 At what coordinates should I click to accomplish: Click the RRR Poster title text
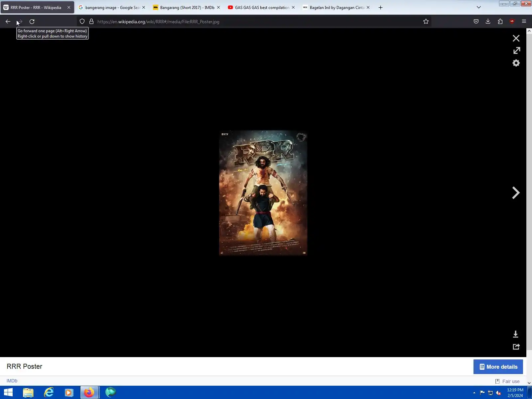pos(24,366)
